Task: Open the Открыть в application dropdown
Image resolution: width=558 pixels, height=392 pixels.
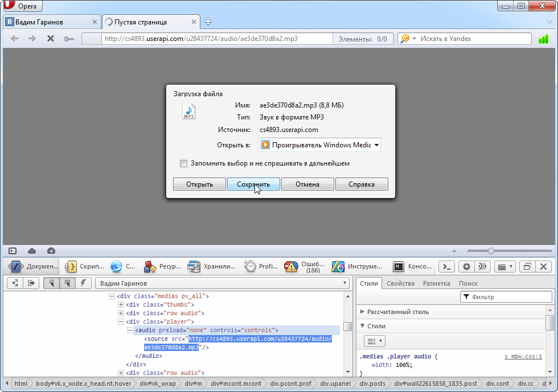Action: [x=319, y=145]
